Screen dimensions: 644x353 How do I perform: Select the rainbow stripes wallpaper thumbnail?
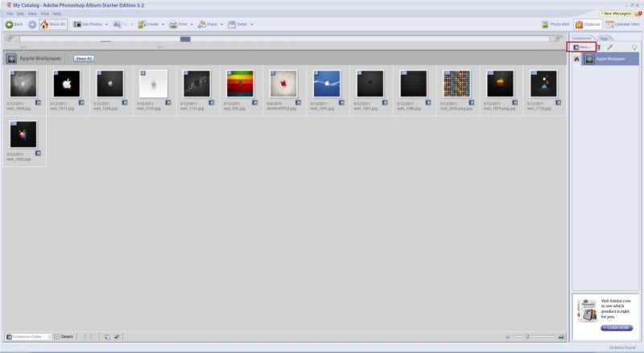[x=240, y=84]
